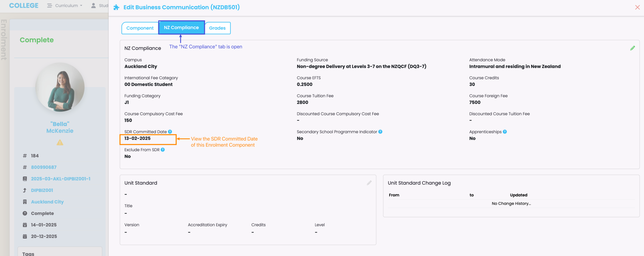644x256 pixels.
Task: Switch to the Grades tab
Action: (217, 28)
